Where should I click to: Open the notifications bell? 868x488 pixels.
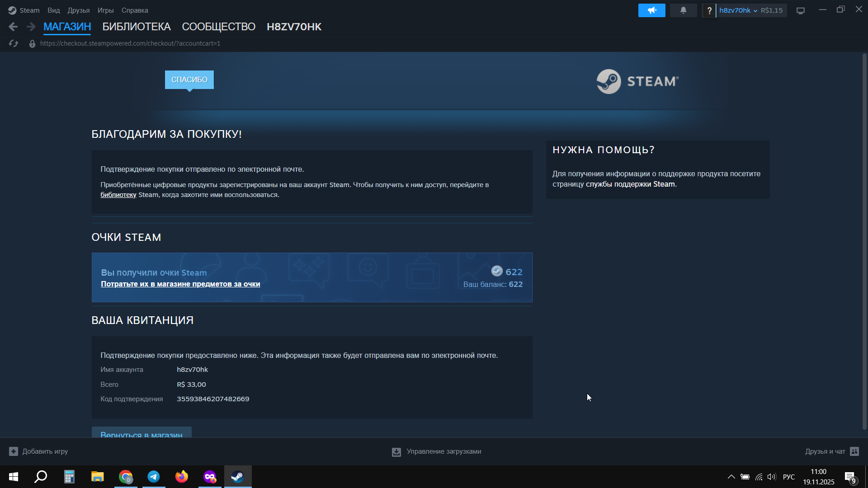pyautogui.click(x=683, y=10)
